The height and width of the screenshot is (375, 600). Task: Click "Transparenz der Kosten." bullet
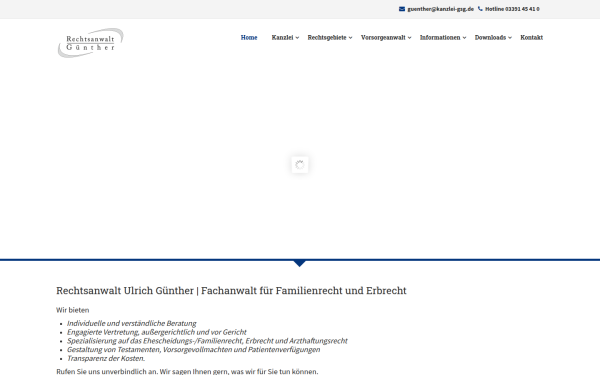tap(106, 359)
